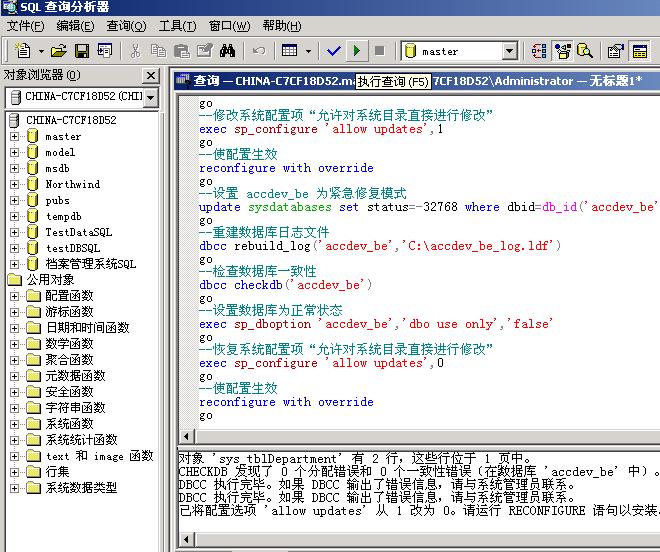Click the Paste clipboard icon

click(x=182, y=51)
